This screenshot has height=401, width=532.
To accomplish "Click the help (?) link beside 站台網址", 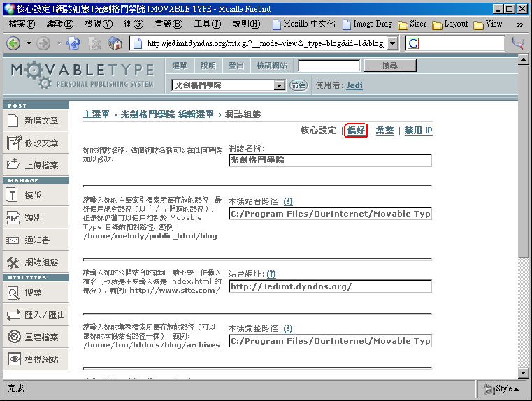I will (x=271, y=274).
